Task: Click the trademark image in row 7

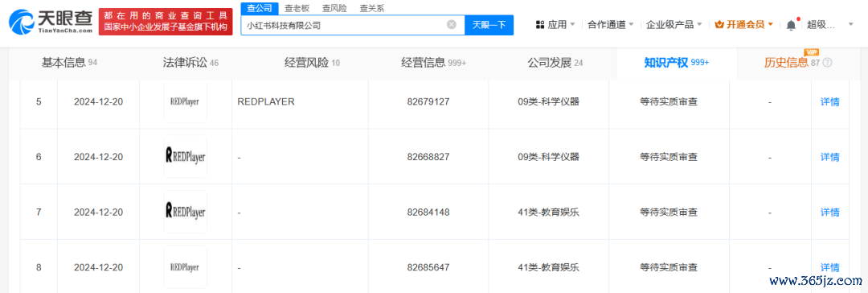Action: (186, 212)
